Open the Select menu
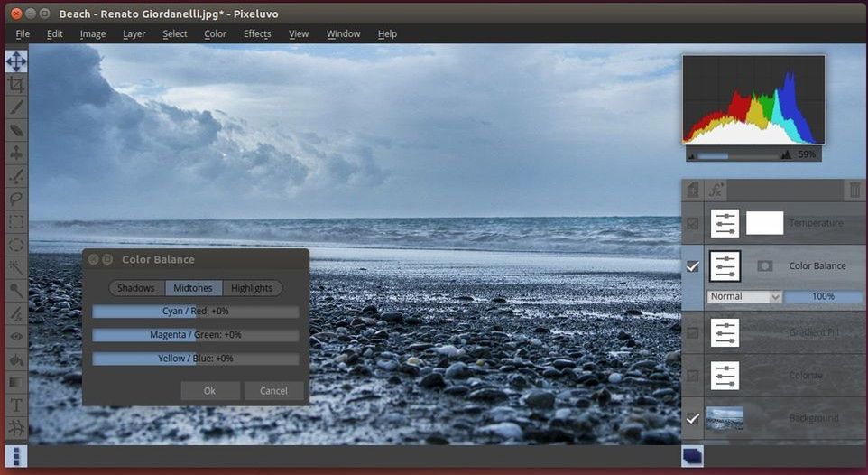The image size is (868, 475). click(x=175, y=33)
